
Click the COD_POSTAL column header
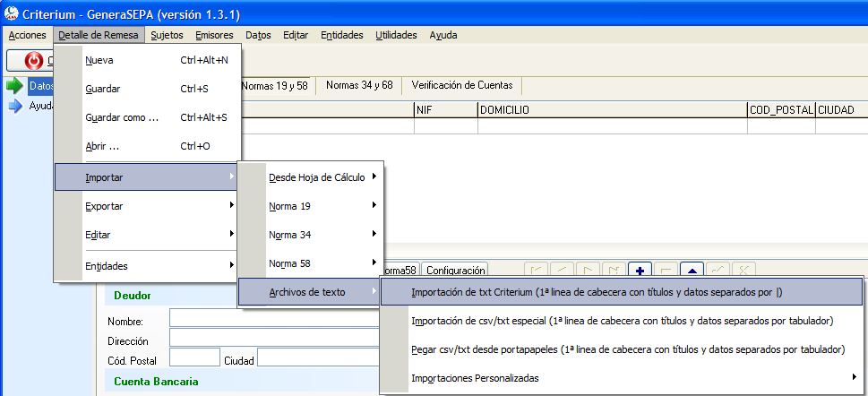click(x=781, y=110)
